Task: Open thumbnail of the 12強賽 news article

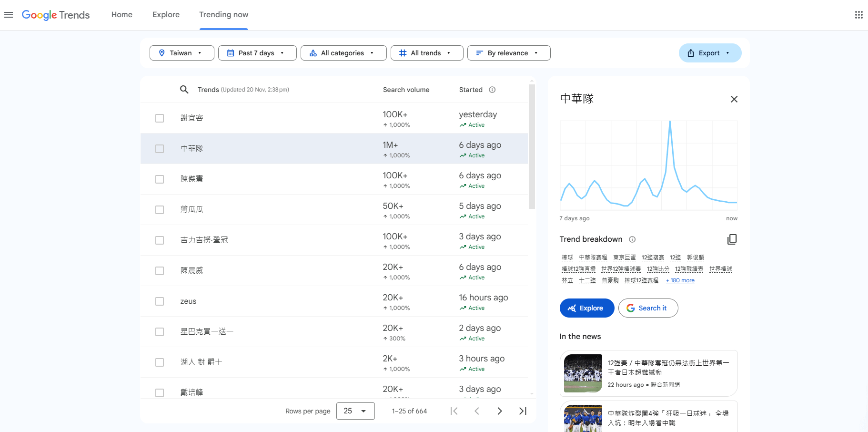Action: (x=583, y=373)
